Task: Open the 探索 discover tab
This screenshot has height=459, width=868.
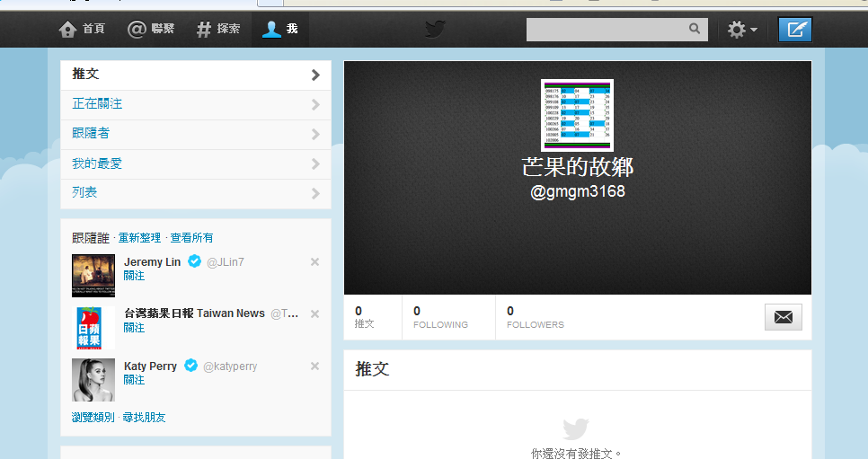Action: coord(218,30)
